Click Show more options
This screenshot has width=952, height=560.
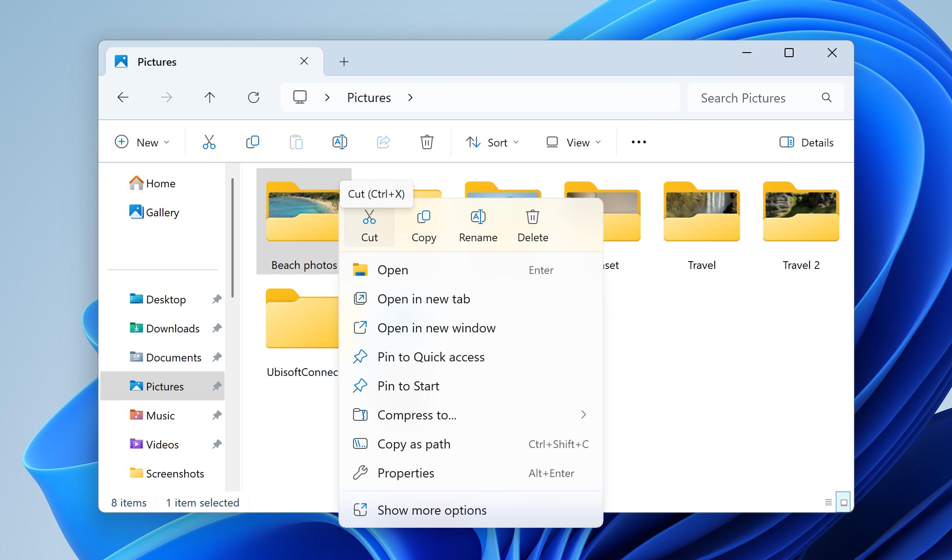coord(471,511)
